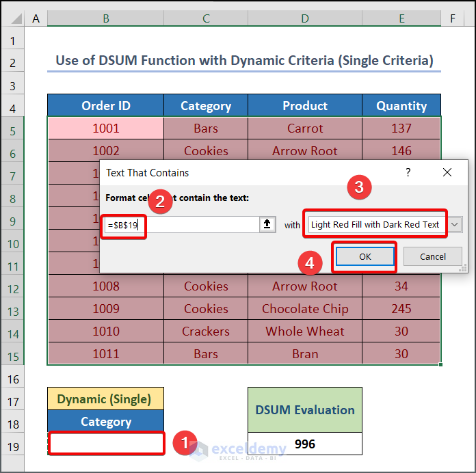The height and width of the screenshot is (473, 476).
Task: Click the DSUM Evaluation label cell
Action: (x=305, y=409)
